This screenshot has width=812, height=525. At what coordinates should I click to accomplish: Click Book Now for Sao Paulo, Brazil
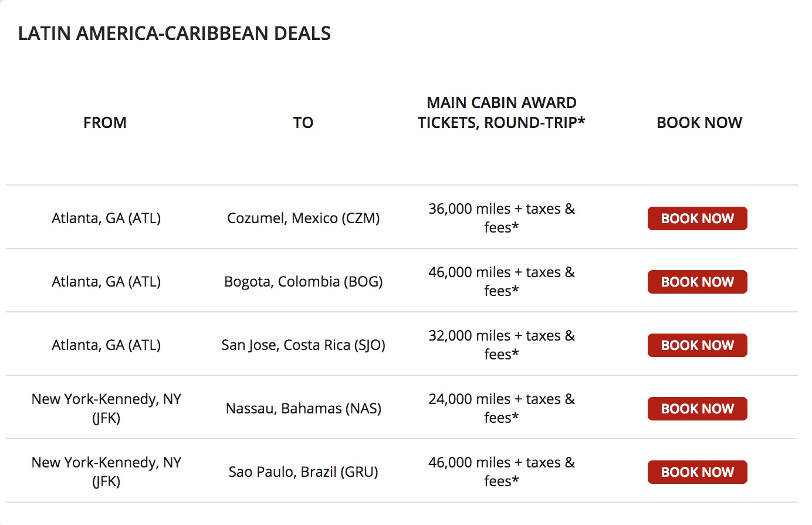coord(697,472)
